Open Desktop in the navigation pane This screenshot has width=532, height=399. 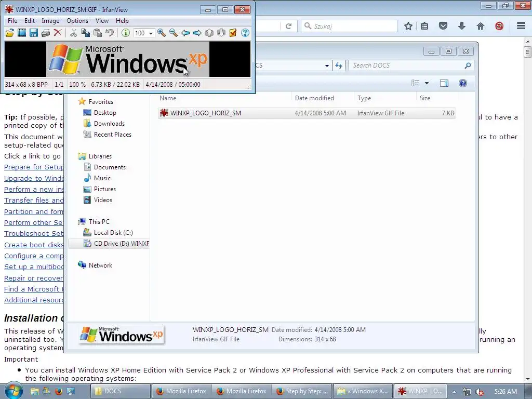[x=105, y=113]
